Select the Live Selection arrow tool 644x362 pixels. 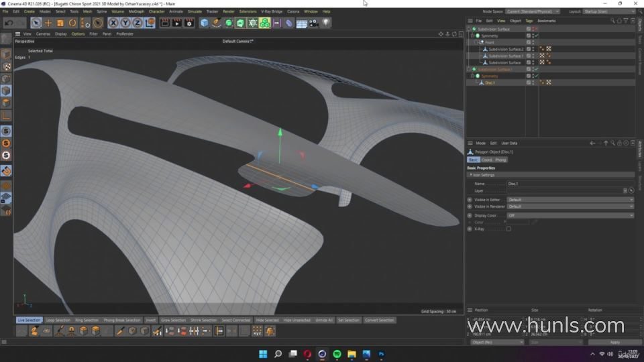[x=36, y=23]
